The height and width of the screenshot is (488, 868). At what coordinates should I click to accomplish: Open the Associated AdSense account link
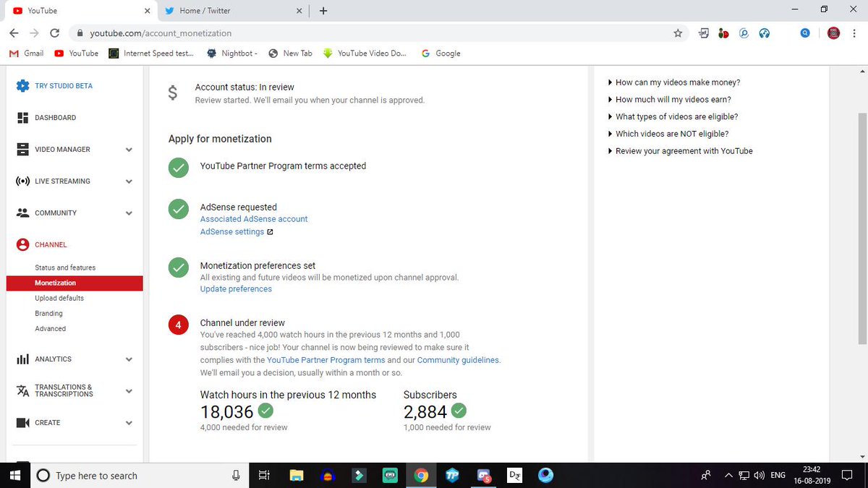click(x=254, y=218)
